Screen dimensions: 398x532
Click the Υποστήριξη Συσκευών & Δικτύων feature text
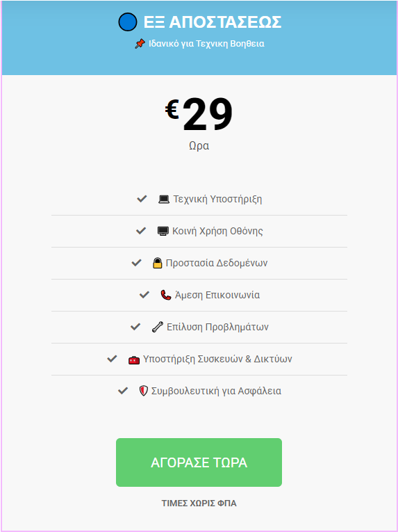[x=217, y=359]
